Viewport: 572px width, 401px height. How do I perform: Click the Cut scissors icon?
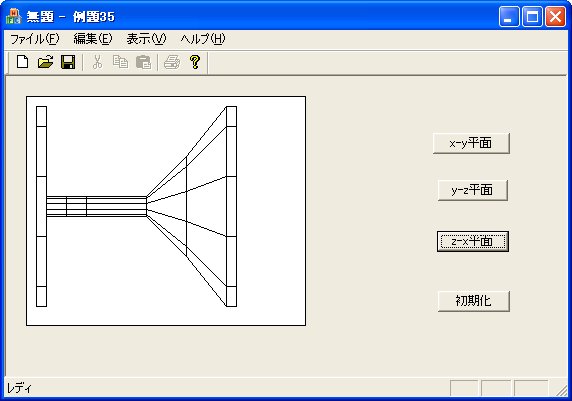[x=97, y=62]
